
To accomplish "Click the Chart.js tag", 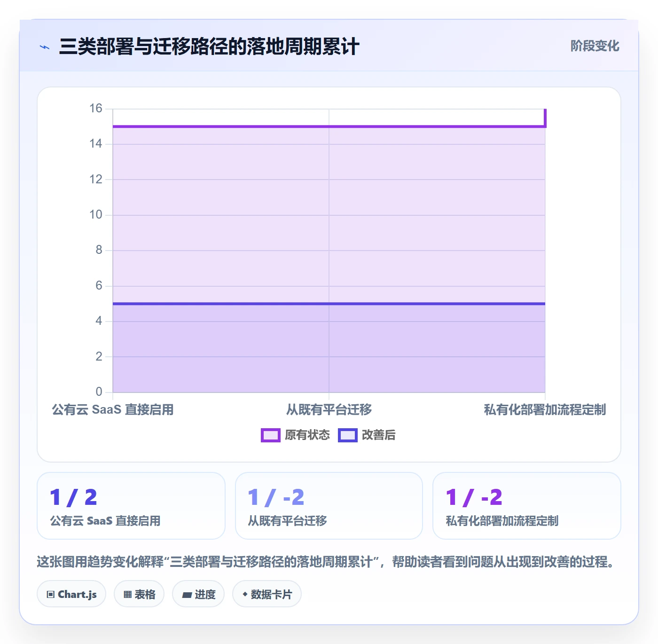I will [x=71, y=594].
